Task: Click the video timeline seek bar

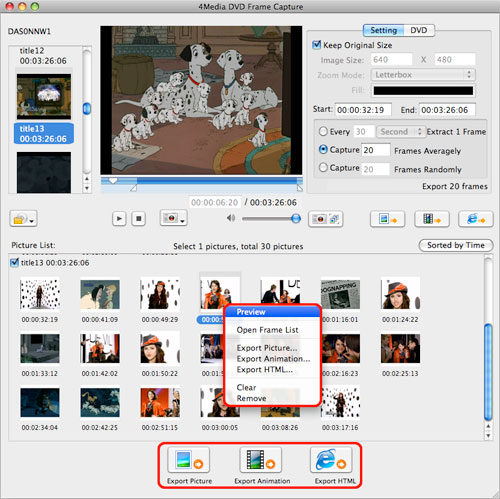Action: pyautogui.click(x=202, y=181)
